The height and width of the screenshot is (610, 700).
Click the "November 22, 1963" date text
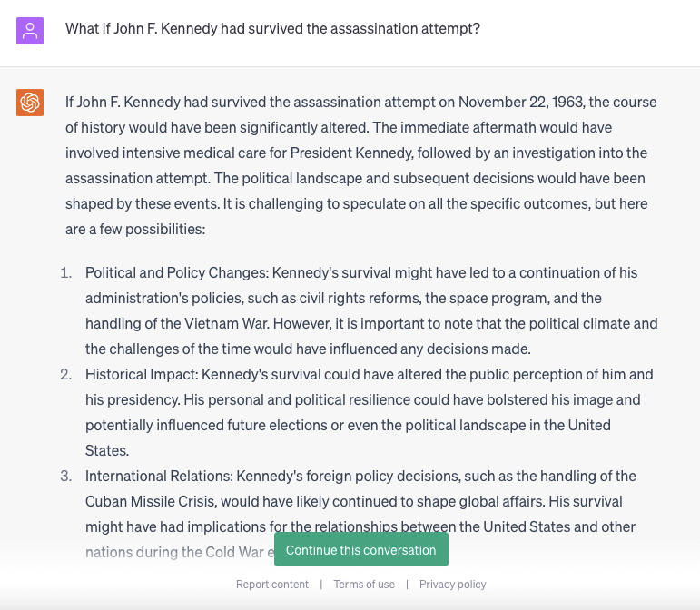(521, 103)
